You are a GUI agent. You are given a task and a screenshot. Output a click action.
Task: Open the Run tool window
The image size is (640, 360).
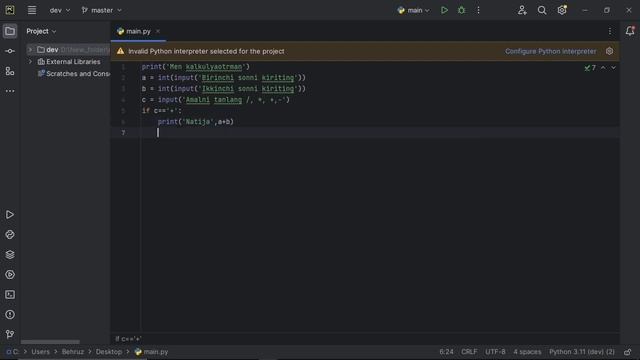[10, 215]
